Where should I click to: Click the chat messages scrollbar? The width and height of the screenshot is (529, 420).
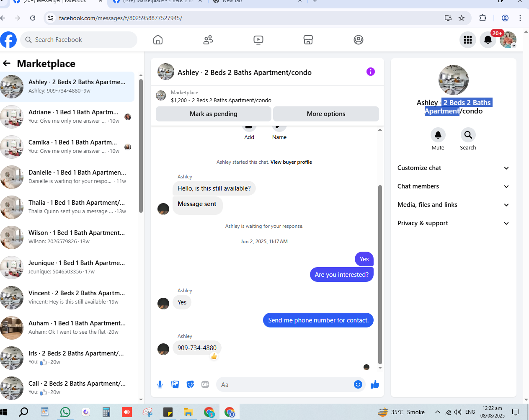tap(380, 274)
